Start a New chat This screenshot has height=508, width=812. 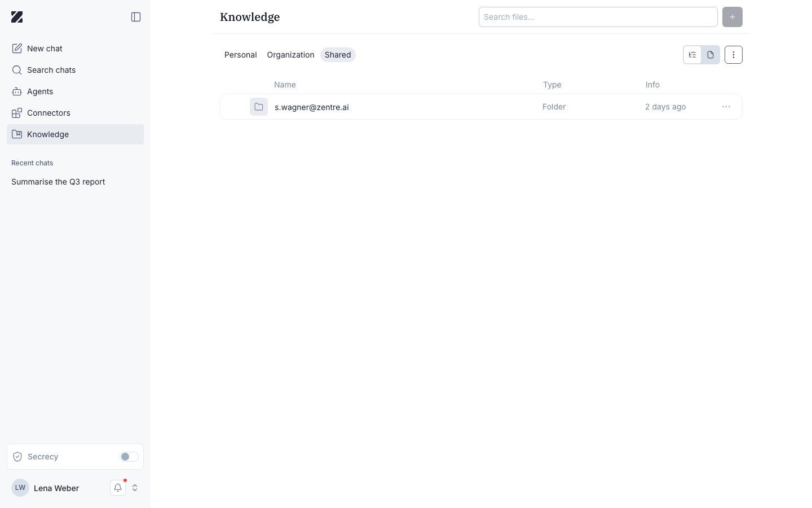click(x=75, y=49)
